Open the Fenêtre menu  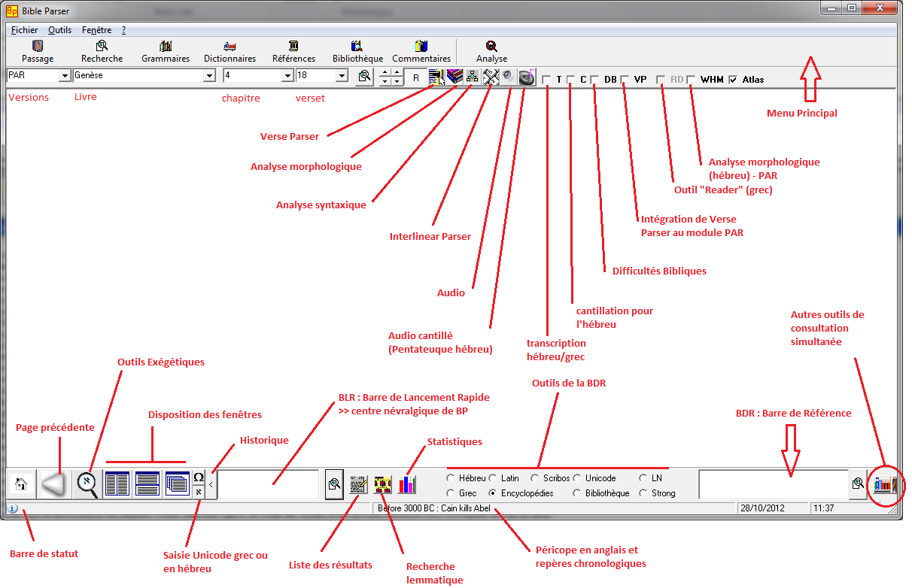[x=96, y=30]
